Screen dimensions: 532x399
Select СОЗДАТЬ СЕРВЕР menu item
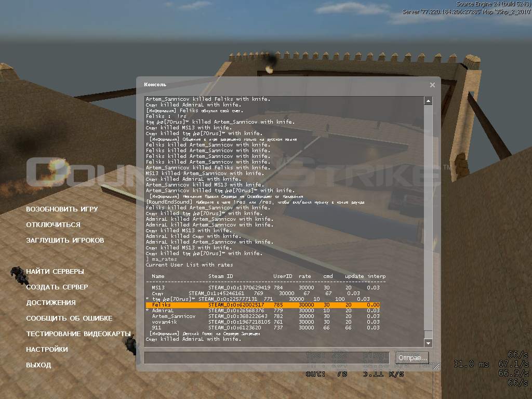(57, 287)
